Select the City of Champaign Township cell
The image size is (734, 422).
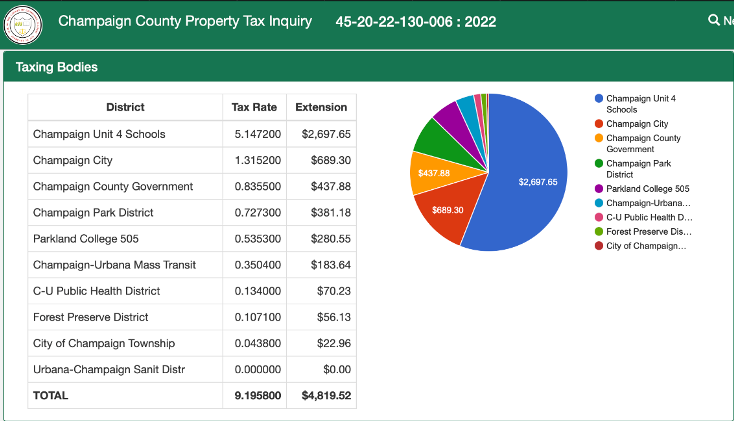[125, 343]
